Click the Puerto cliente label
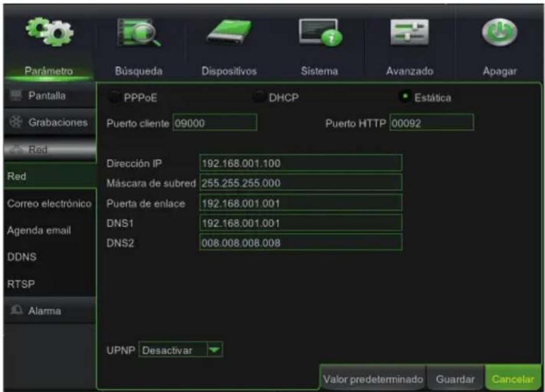The width and height of the screenshot is (545, 392). coord(138,124)
